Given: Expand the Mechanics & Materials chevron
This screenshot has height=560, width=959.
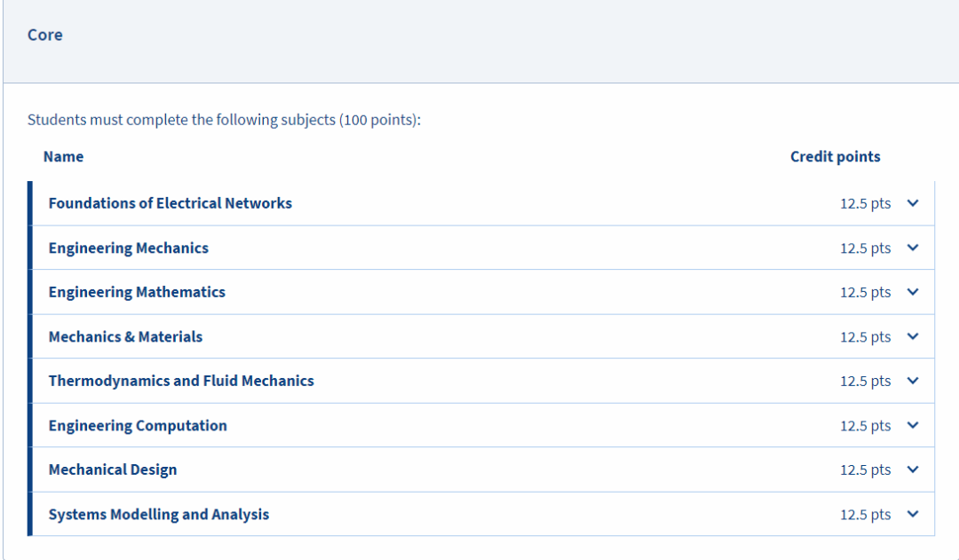Looking at the screenshot, I should 913,336.
